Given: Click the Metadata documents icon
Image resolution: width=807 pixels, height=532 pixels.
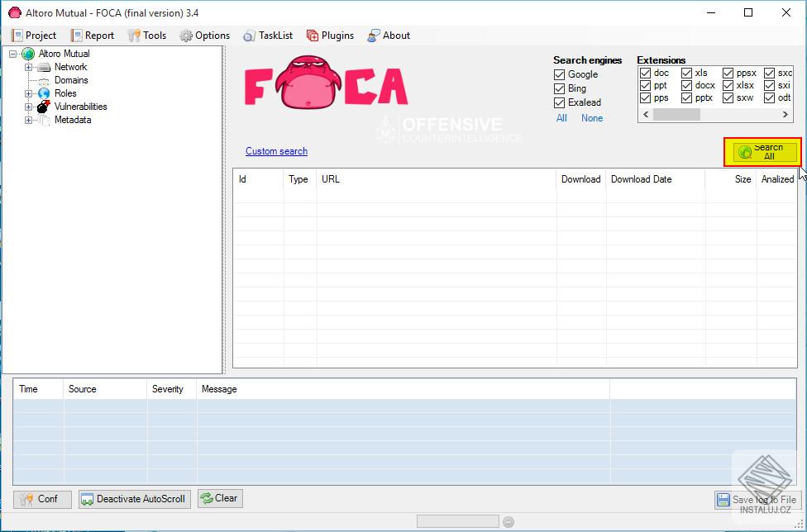Looking at the screenshot, I should point(45,120).
